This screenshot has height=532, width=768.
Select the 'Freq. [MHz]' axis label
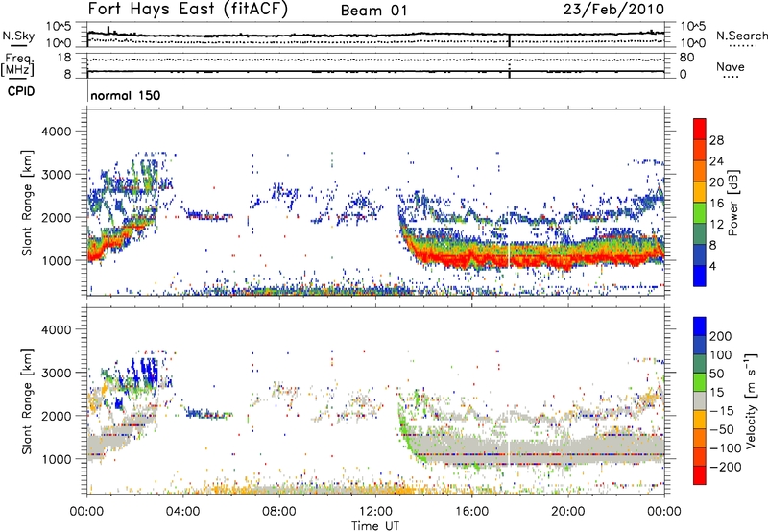[x=17, y=65]
